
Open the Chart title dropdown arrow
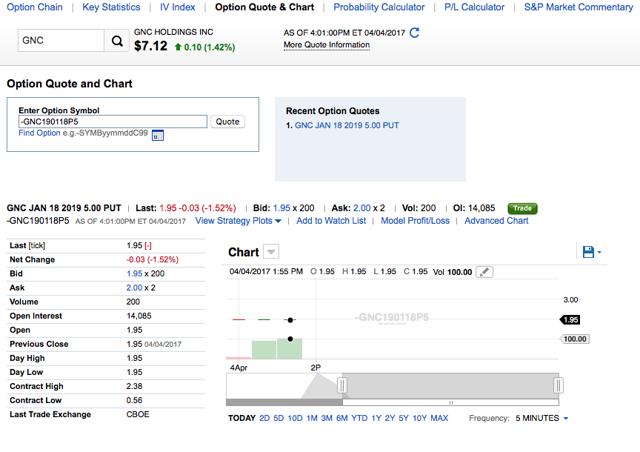click(x=271, y=252)
